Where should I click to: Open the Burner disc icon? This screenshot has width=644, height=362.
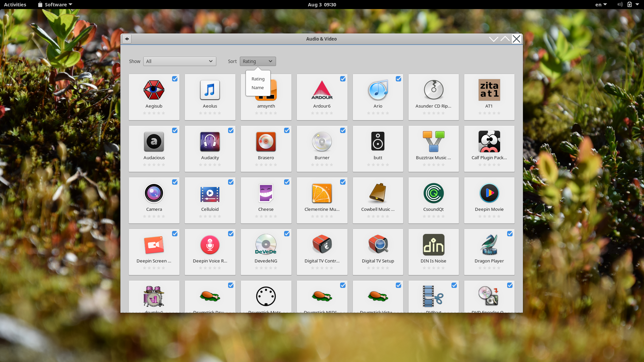pyautogui.click(x=322, y=141)
